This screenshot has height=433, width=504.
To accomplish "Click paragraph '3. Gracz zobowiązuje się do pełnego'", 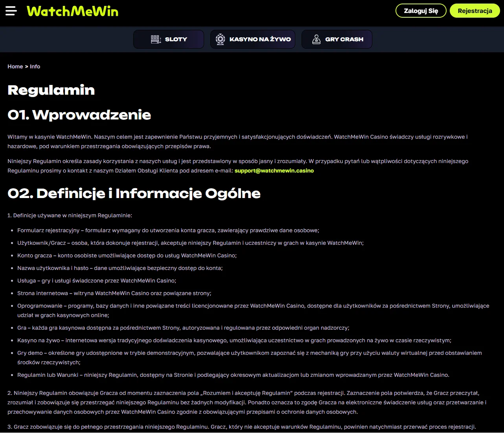I will (x=242, y=427).
